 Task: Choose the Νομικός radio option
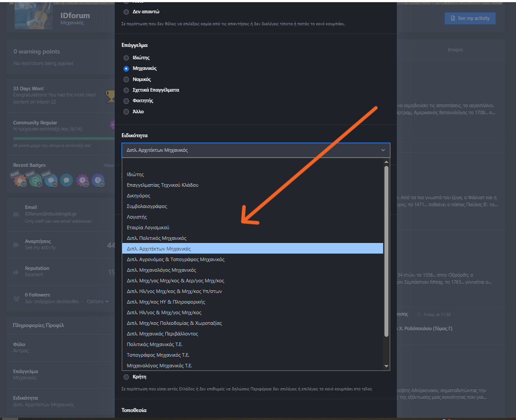click(x=126, y=80)
